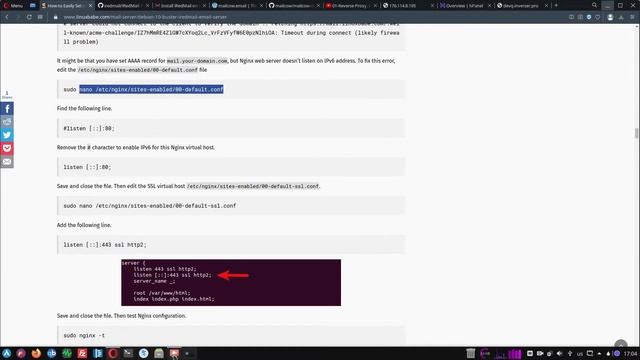Click the 'sudo nginx -t' command
Image resolution: width=640 pixels, height=360 pixels.
84,336
